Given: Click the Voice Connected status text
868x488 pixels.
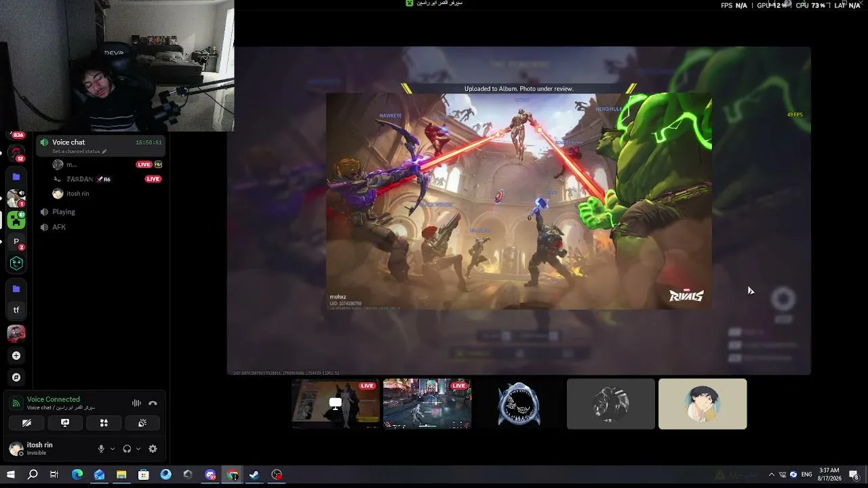Looking at the screenshot, I should [54, 399].
